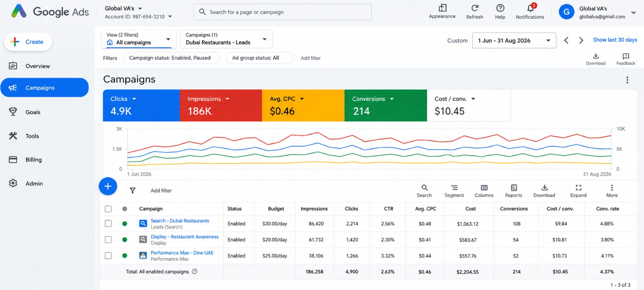Go to Overview in the sidebar
This screenshot has width=644, height=290.
point(44,66)
